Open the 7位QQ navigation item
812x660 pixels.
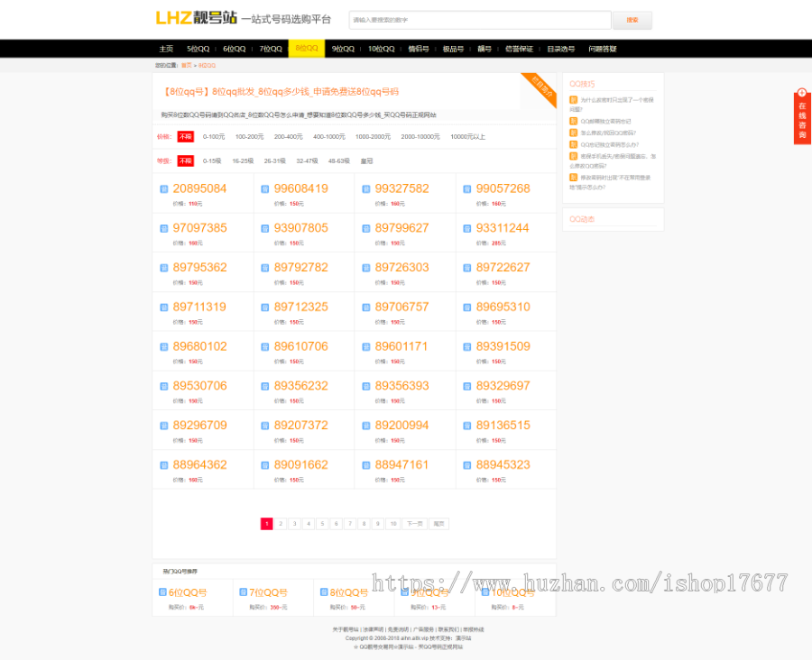click(271, 49)
